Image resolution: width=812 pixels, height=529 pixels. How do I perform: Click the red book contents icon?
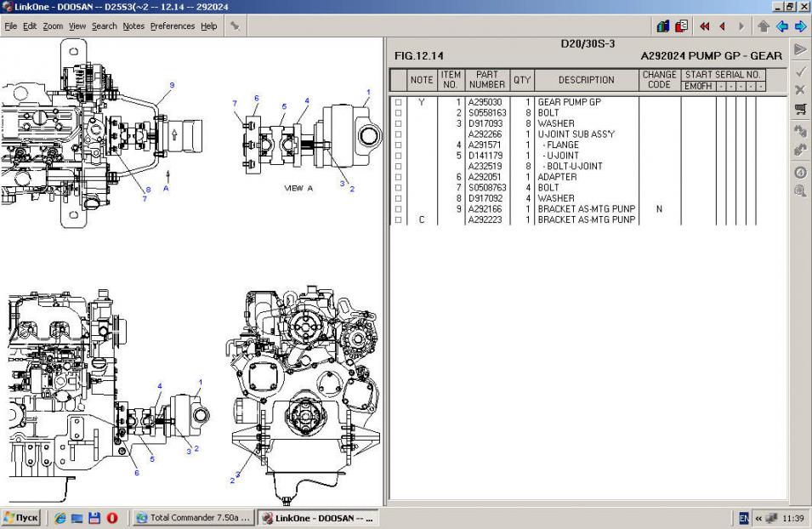pos(682,26)
